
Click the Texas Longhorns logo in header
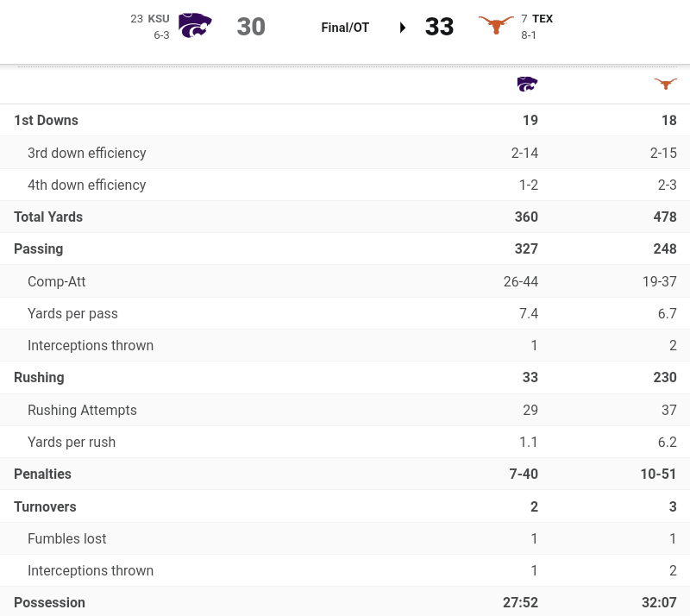[496, 26]
